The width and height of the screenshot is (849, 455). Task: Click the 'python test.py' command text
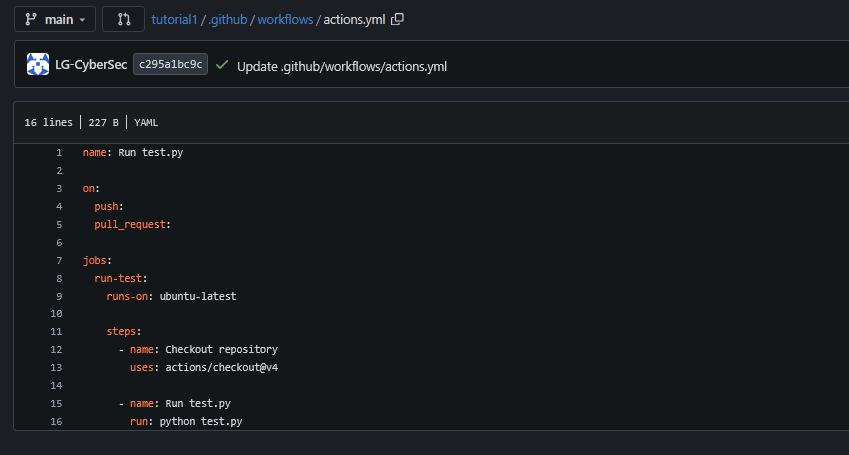coord(201,422)
